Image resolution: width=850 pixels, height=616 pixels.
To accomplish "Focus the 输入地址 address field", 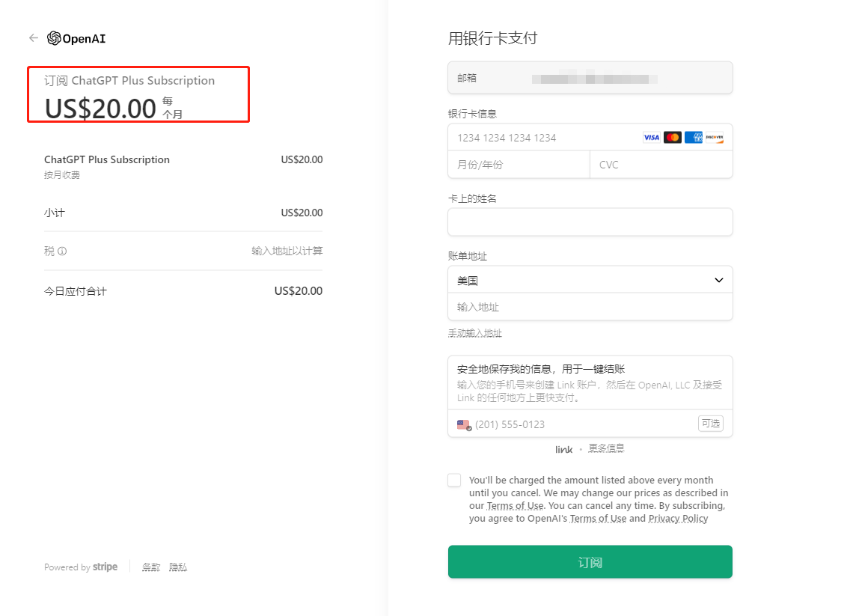I will 590,307.
